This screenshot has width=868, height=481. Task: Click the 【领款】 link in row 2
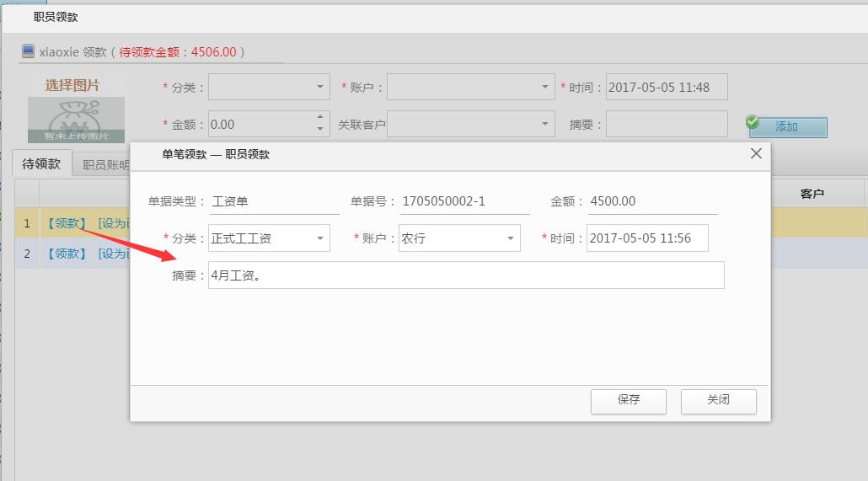[67, 254]
